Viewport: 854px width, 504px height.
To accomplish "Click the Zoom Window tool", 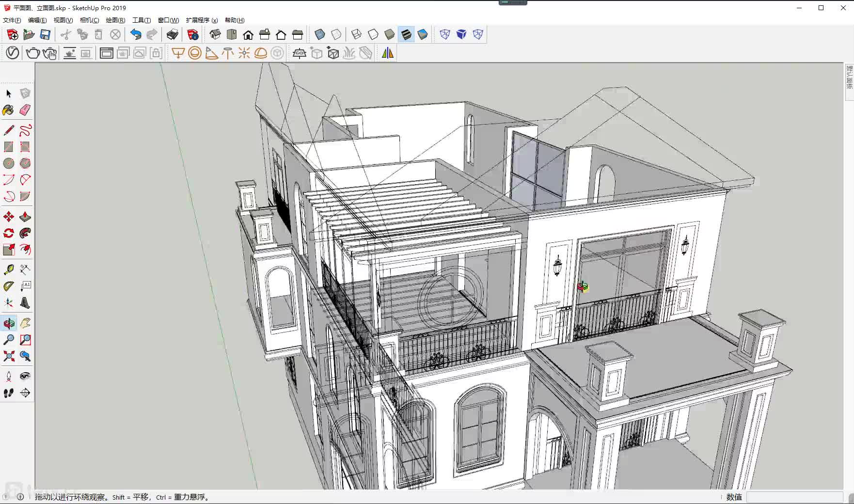I will click(25, 340).
